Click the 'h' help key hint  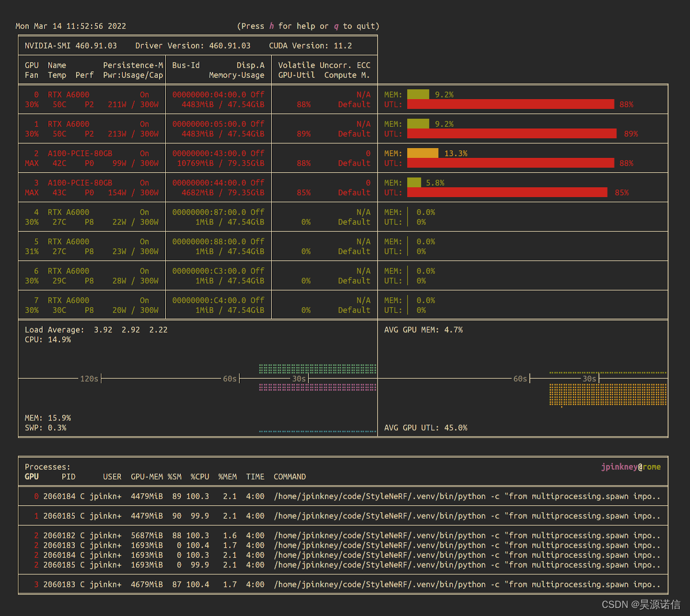coord(271,26)
